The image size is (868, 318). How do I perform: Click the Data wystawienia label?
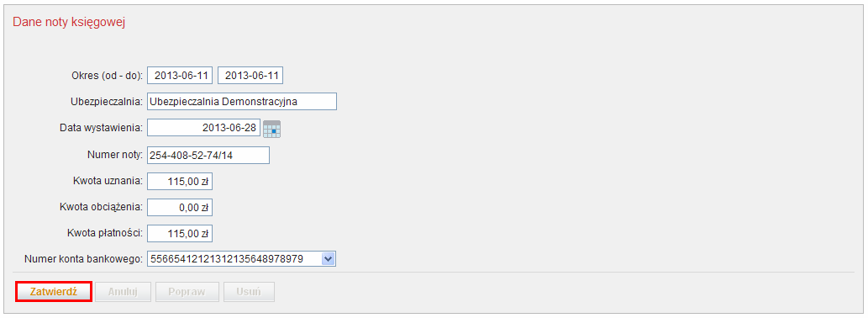click(x=102, y=128)
